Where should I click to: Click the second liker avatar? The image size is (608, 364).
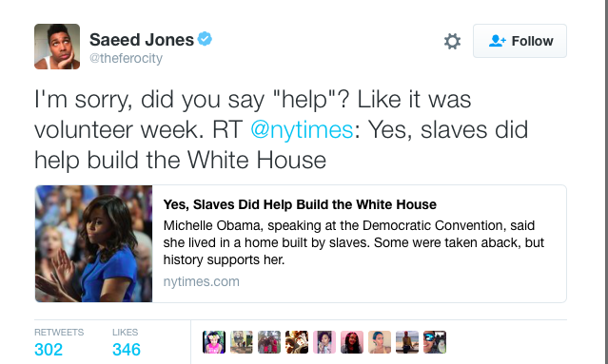click(x=242, y=342)
